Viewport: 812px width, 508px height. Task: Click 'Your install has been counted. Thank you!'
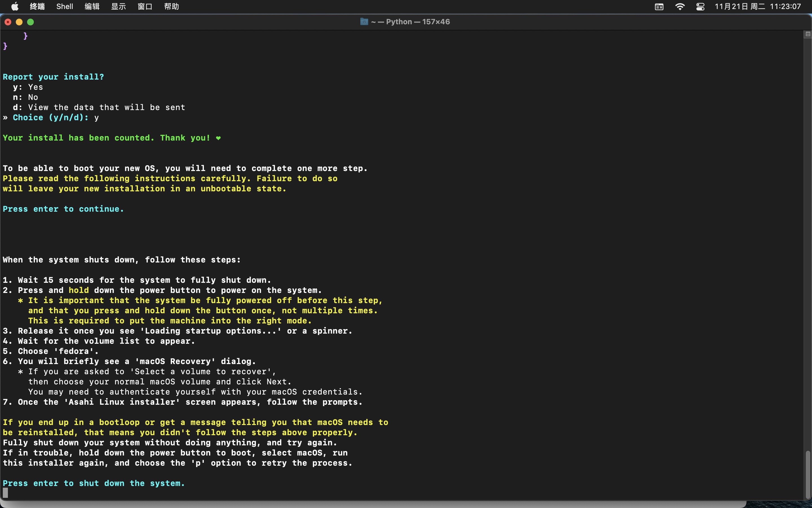[x=112, y=138]
